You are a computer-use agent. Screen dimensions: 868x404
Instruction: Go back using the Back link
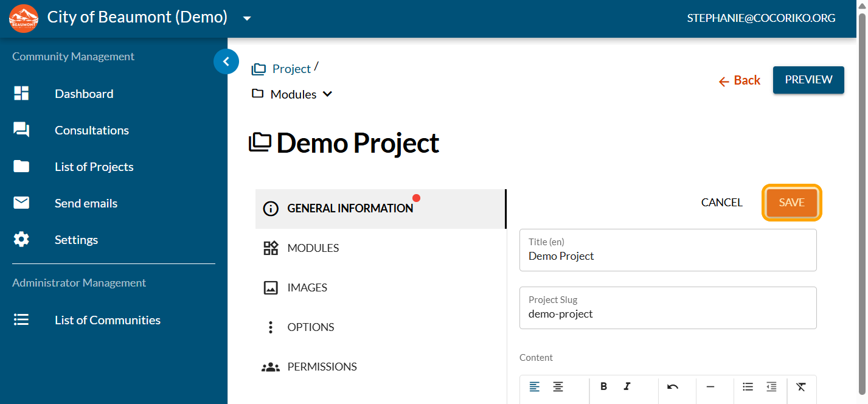(740, 80)
